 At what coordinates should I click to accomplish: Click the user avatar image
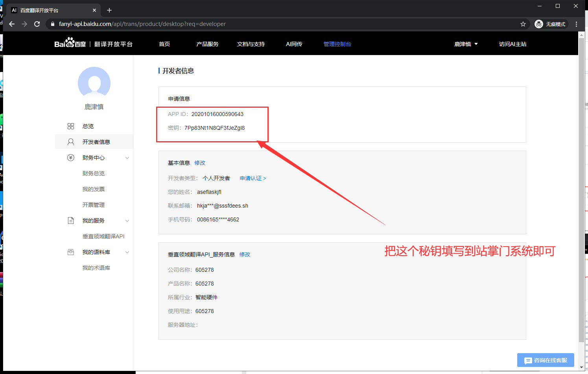tap(94, 83)
